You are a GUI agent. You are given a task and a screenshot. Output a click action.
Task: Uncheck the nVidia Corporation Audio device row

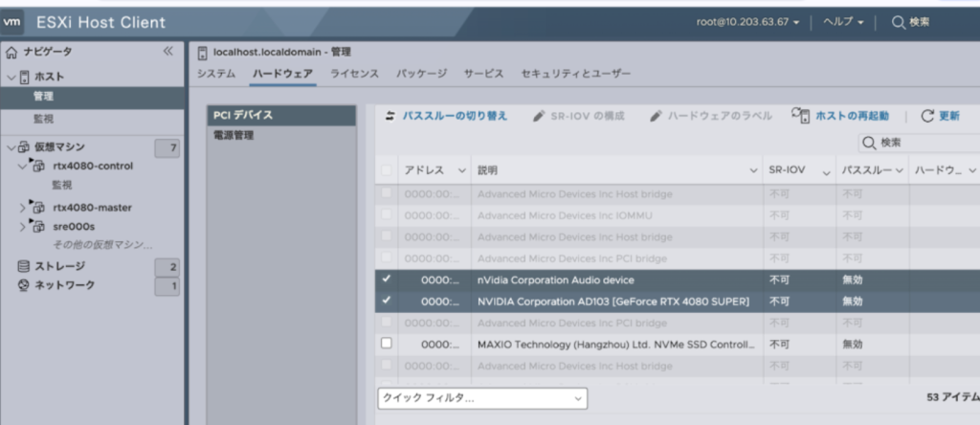pyautogui.click(x=387, y=280)
